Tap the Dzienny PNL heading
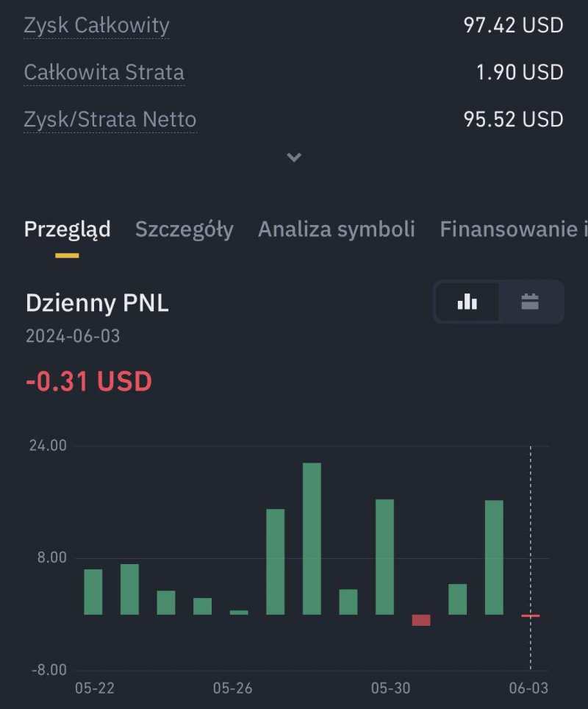588x709 pixels. [x=97, y=303]
